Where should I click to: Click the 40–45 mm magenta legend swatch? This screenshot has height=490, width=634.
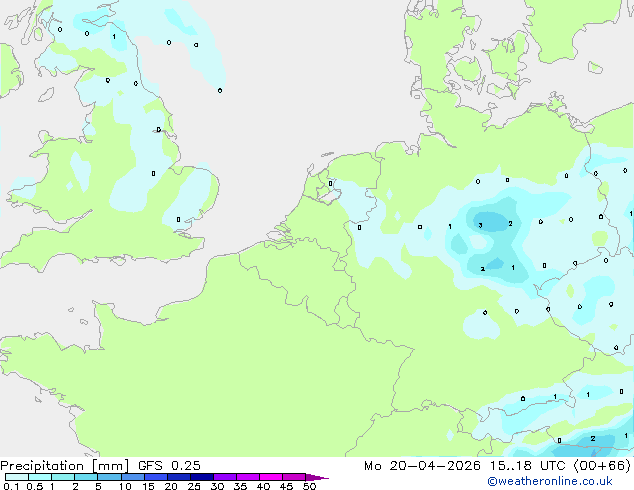coord(271,477)
